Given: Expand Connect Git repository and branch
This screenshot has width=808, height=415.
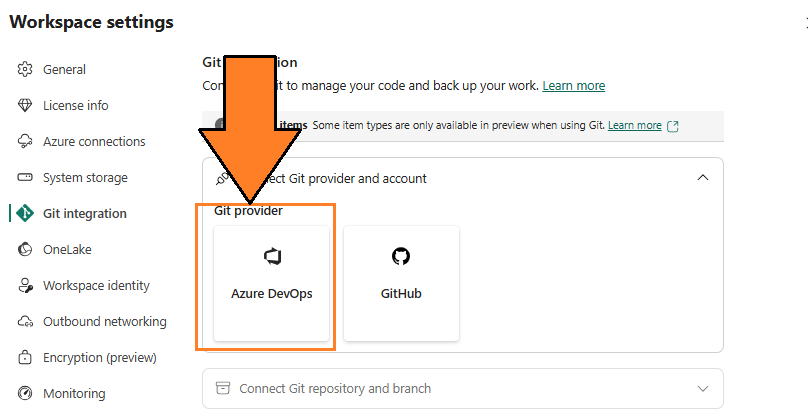Looking at the screenshot, I should pos(703,388).
